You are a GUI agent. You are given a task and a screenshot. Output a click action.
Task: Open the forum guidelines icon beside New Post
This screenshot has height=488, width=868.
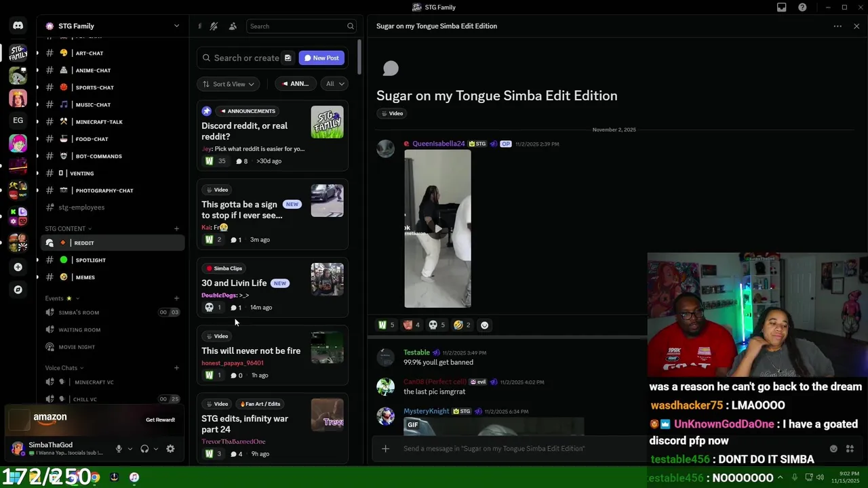[288, 58]
